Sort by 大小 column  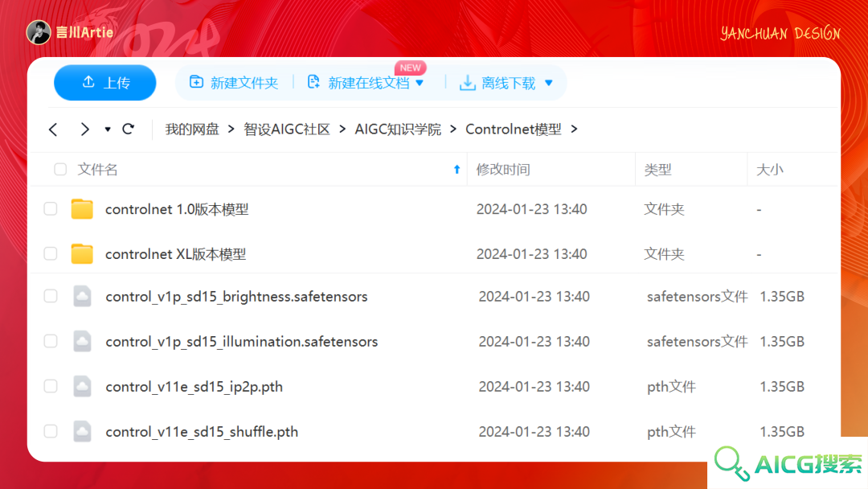click(769, 170)
